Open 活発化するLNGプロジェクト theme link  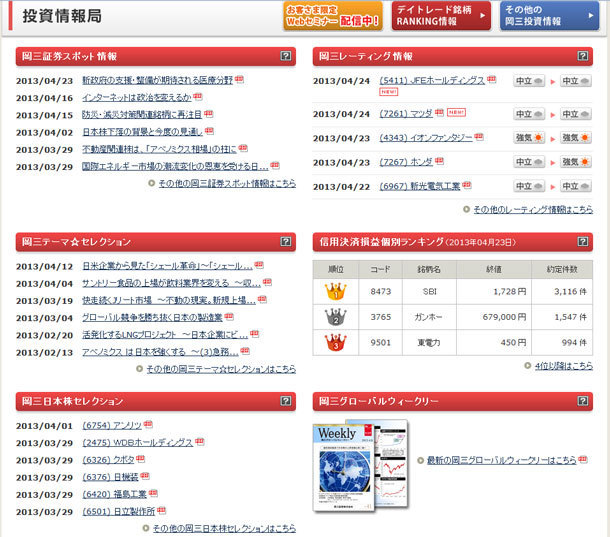(x=165, y=335)
